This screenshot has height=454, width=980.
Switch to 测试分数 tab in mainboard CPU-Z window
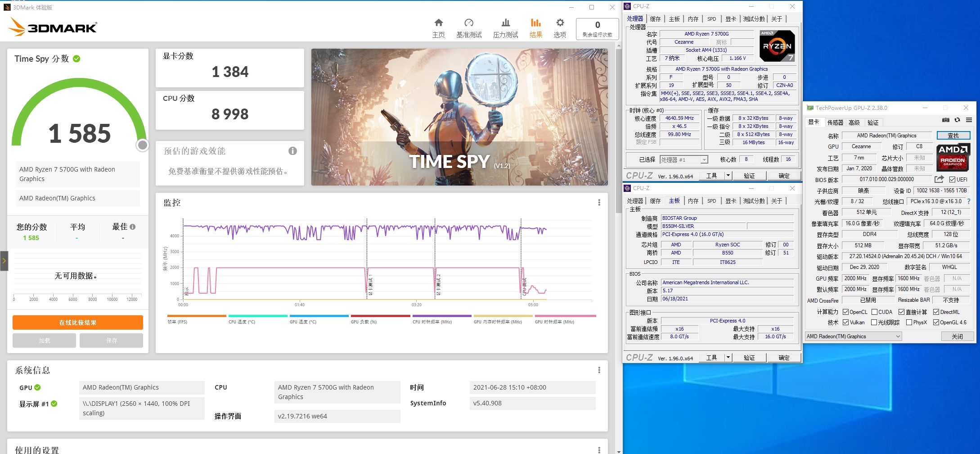[754, 201]
